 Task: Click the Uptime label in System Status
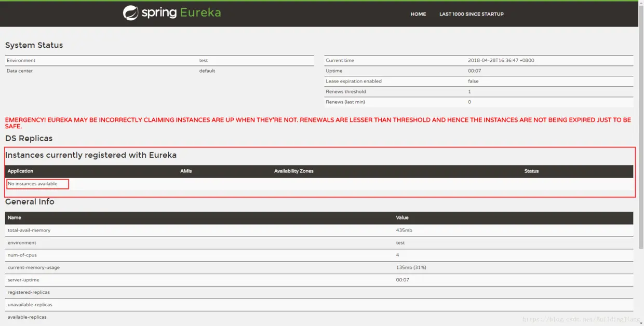[334, 71]
